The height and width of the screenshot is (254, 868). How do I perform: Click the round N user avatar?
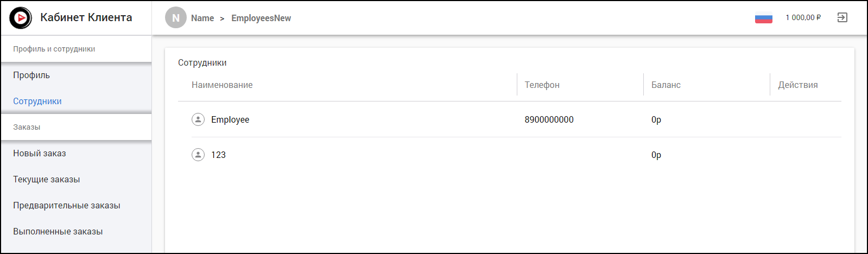coord(175,18)
